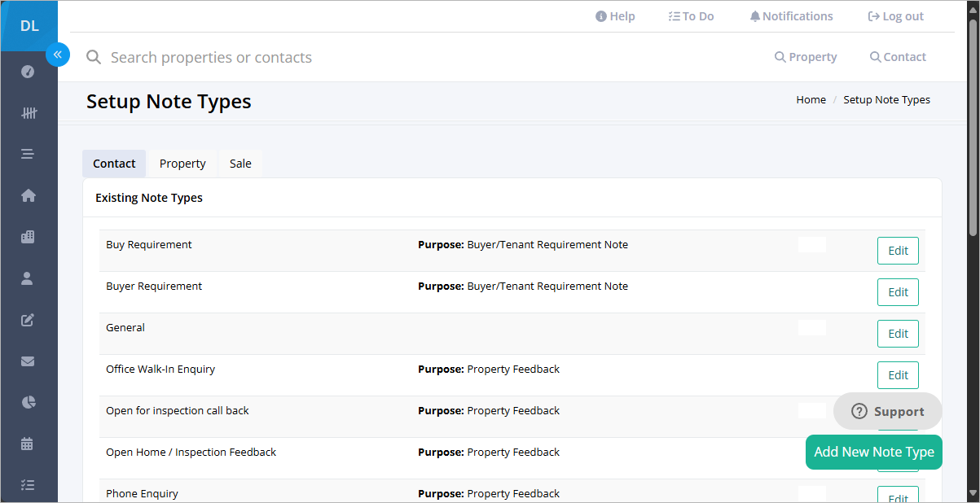The width and height of the screenshot is (980, 503).
Task: Open the pie chart reports icon
Action: (x=28, y=403)
